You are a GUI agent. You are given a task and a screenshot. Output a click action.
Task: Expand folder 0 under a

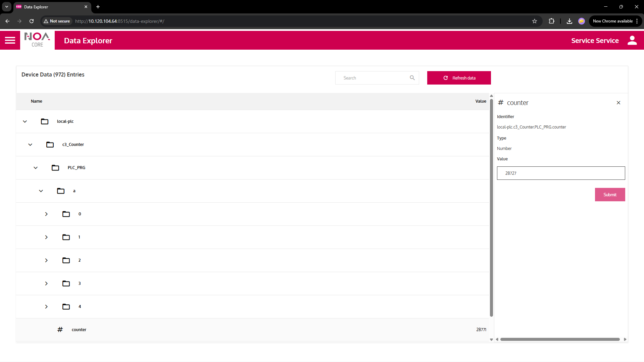46,214
